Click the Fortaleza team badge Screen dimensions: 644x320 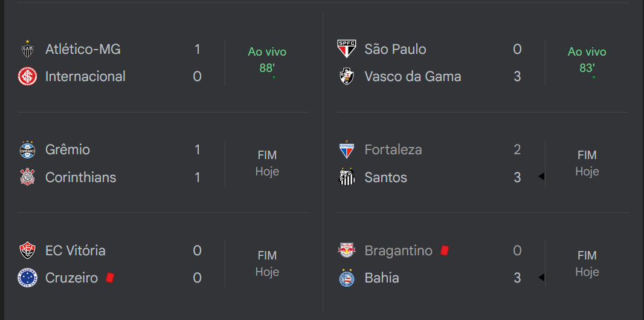pos(347,149)
